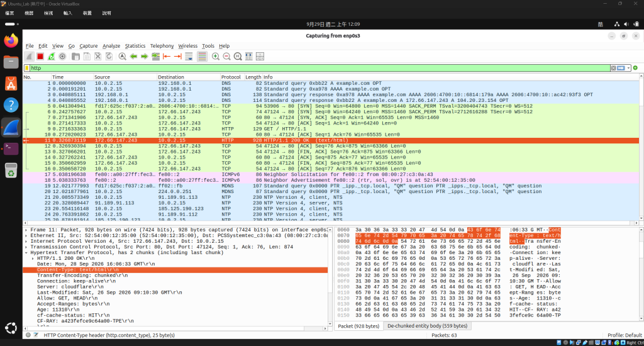
Task: Toggle packet list colorization
Action: pyautogui.click(x=202, y=56)
